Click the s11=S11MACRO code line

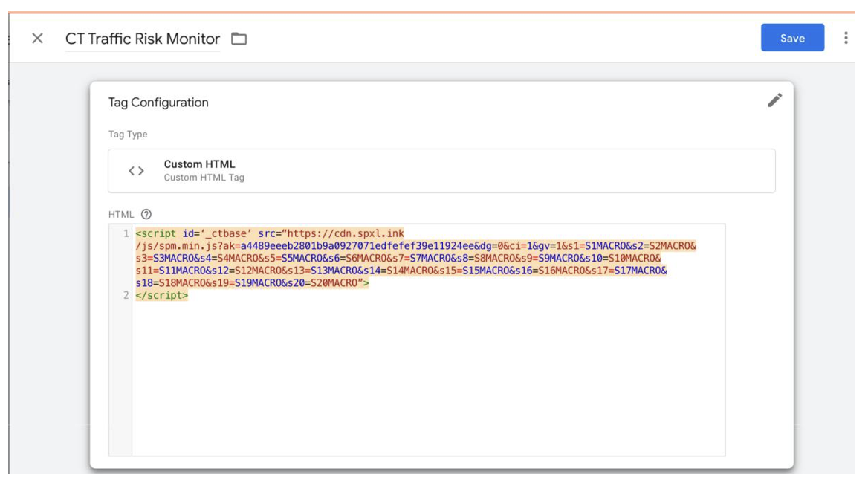pyautogui.click(x=401, y=271)
